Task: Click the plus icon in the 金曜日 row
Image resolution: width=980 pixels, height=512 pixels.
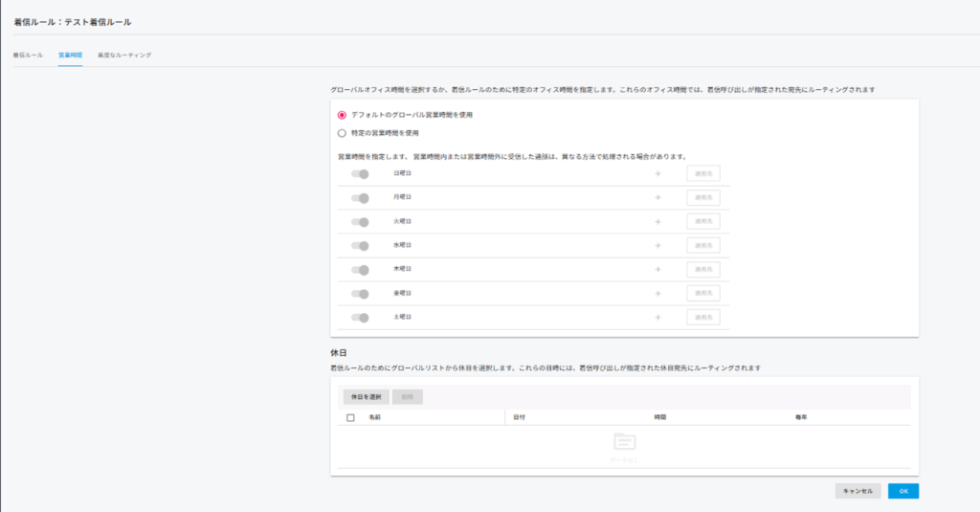Action: point(657,294)
